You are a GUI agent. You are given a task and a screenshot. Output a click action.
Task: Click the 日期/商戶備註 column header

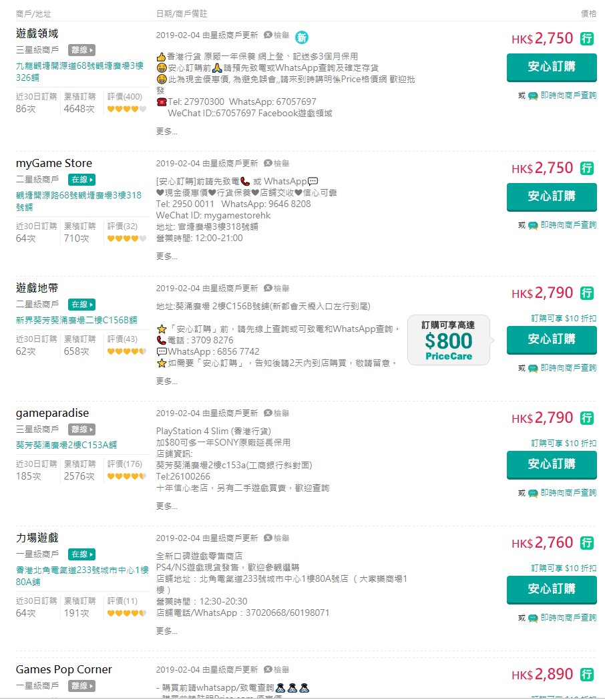click(181, 13)
